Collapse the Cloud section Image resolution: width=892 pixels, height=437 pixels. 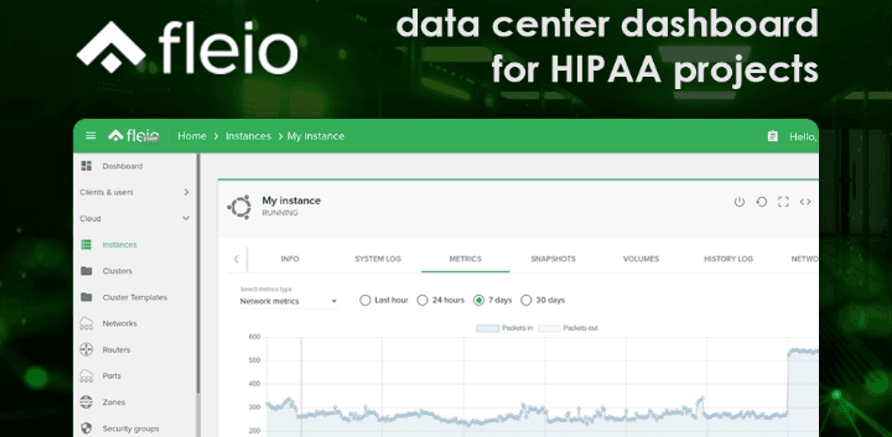point(135,218)
